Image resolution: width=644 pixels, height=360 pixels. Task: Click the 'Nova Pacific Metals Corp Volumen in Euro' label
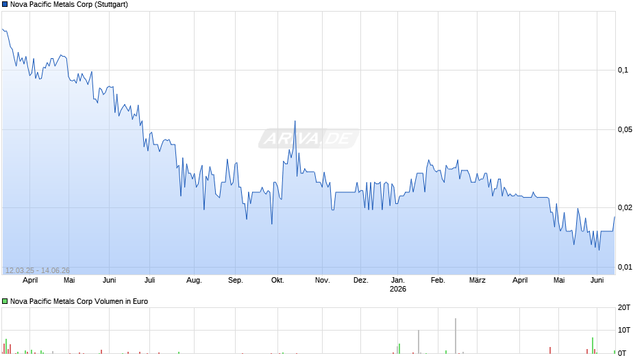(79, 301)
